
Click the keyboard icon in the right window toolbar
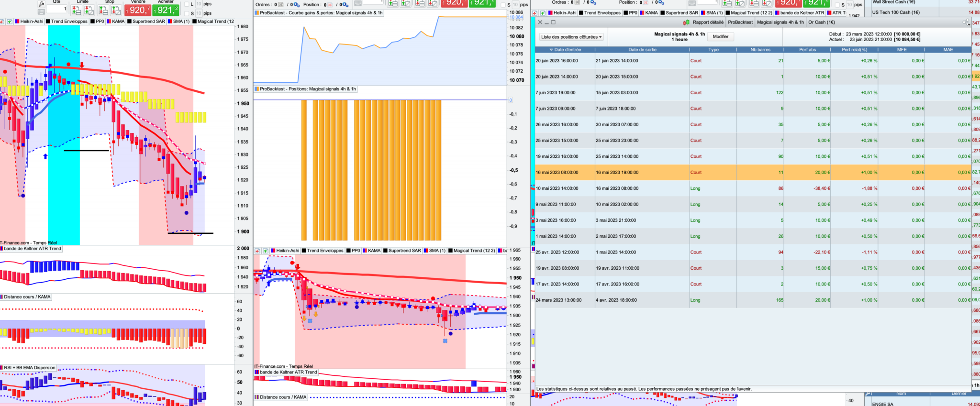pyautogui.click(x=692, y=3)
